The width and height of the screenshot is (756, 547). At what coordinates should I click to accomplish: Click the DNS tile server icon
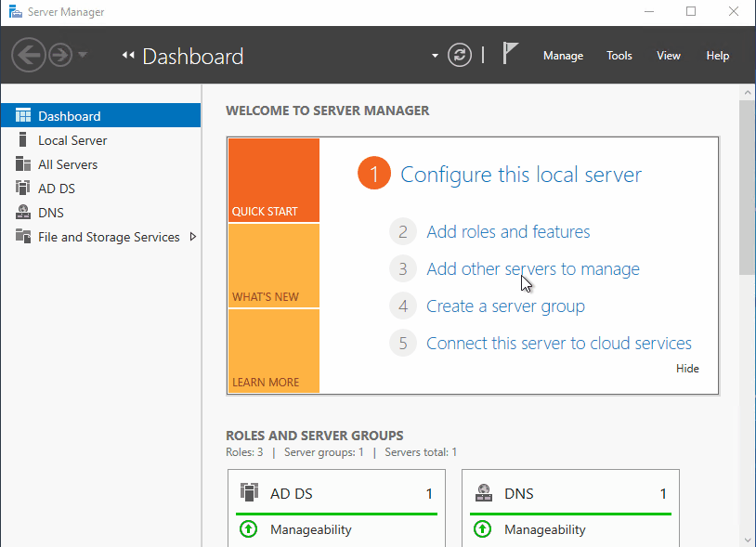point(485,493)
